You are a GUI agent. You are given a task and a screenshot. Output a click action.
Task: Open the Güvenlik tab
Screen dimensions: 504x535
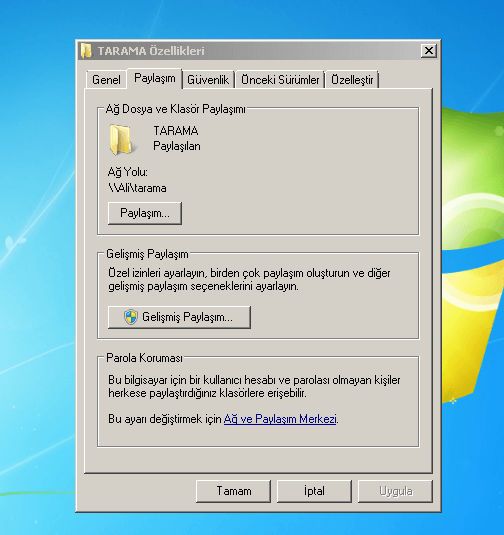208,79
